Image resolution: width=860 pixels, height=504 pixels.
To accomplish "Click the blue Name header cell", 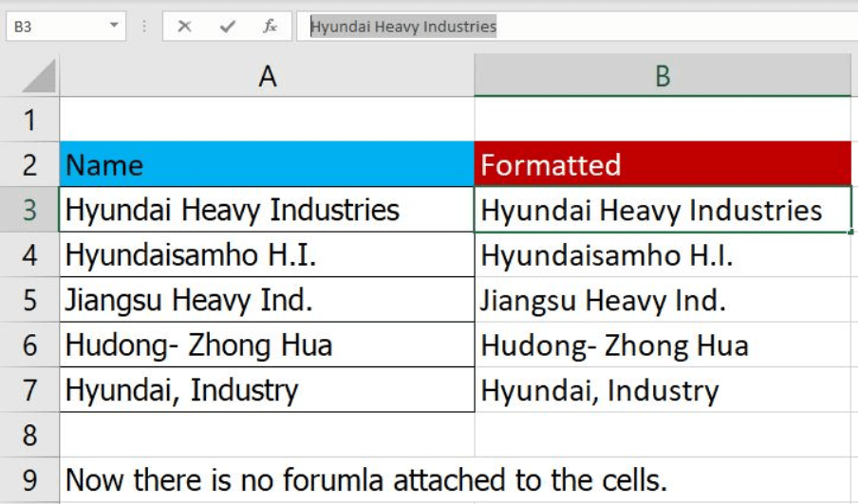I will (267, 165).
